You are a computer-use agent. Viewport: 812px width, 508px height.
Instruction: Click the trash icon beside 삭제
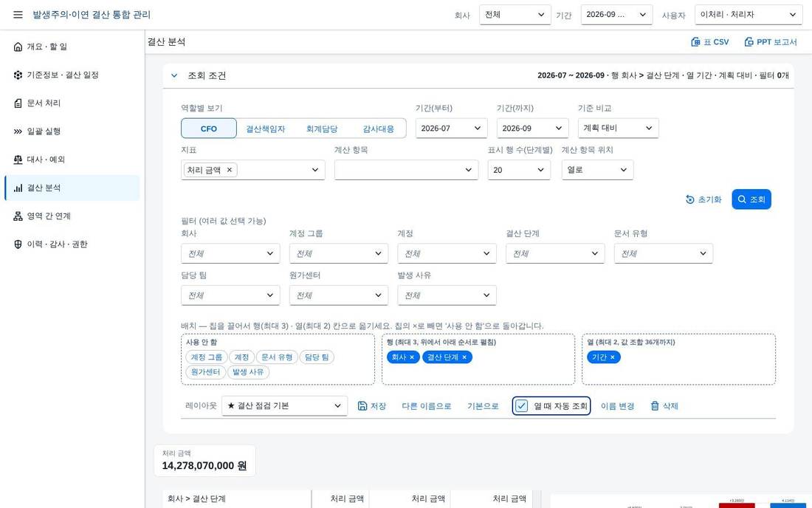[x=655, y=406]
